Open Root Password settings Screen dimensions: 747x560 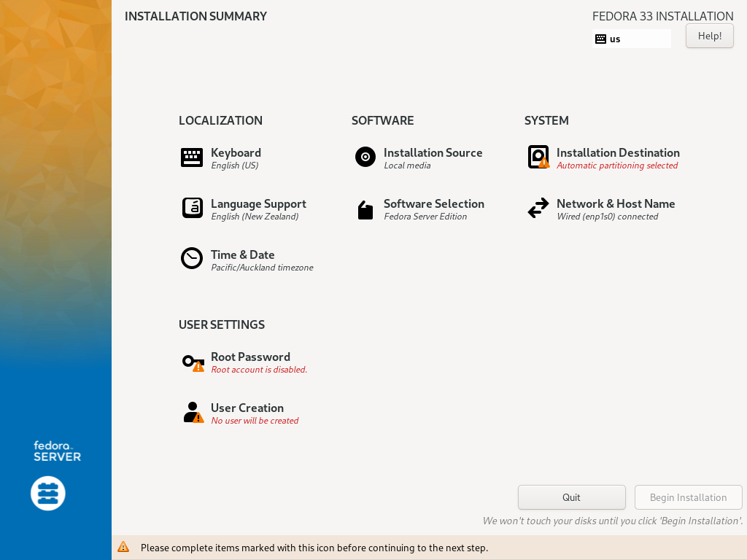tap(250, 357)
